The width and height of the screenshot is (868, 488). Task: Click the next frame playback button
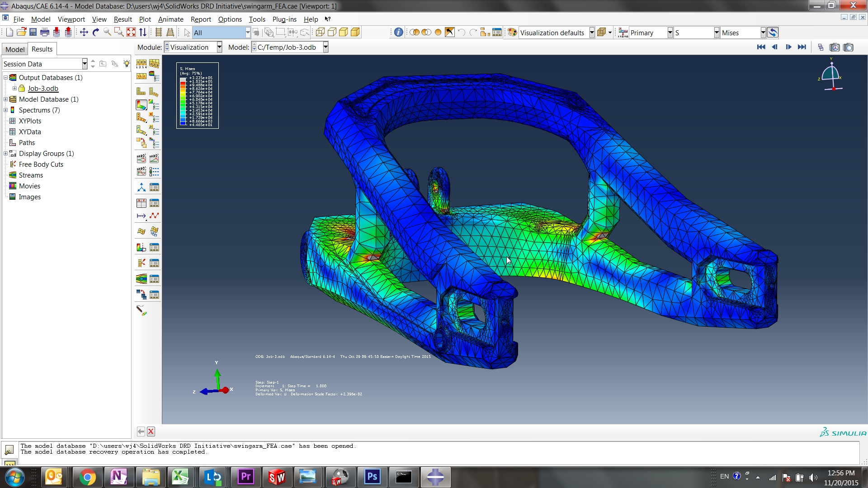point(788,47)
